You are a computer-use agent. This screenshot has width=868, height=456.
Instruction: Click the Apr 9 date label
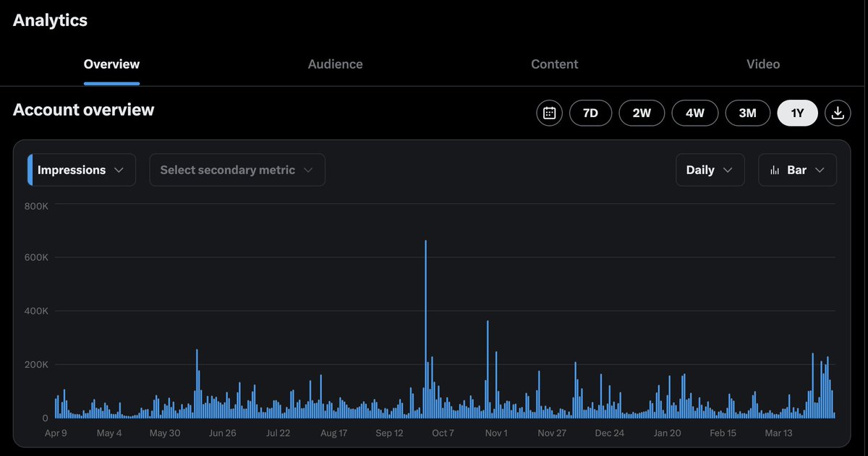56,433
